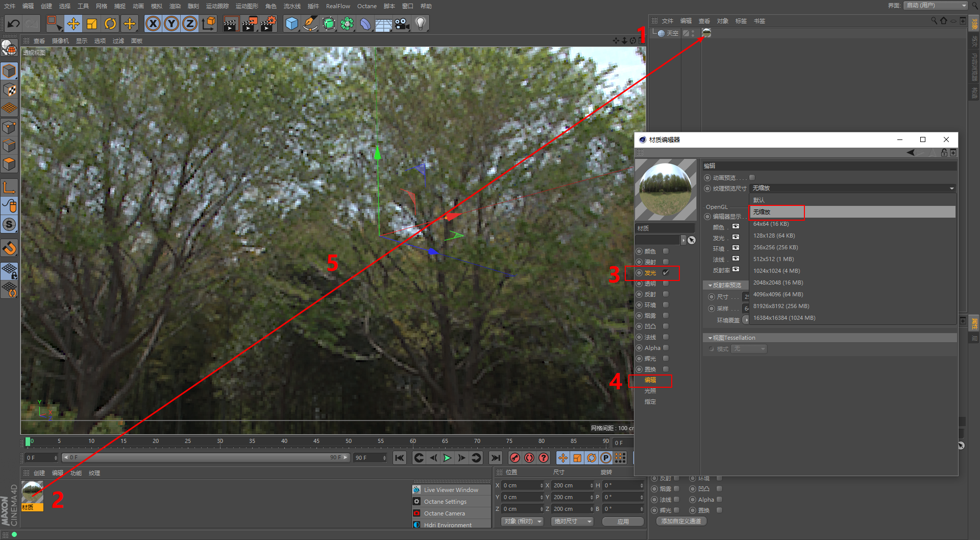Screen dimensions: 980x540
Task: Open the Octane menu
Action: click(x=366, y=6)
